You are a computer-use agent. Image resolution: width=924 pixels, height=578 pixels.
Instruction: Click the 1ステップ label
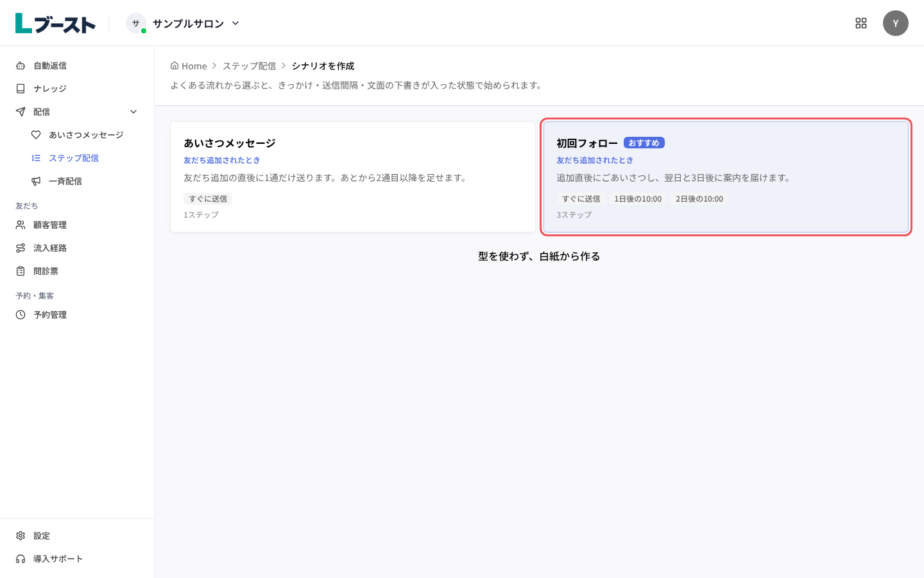[201, 215]
